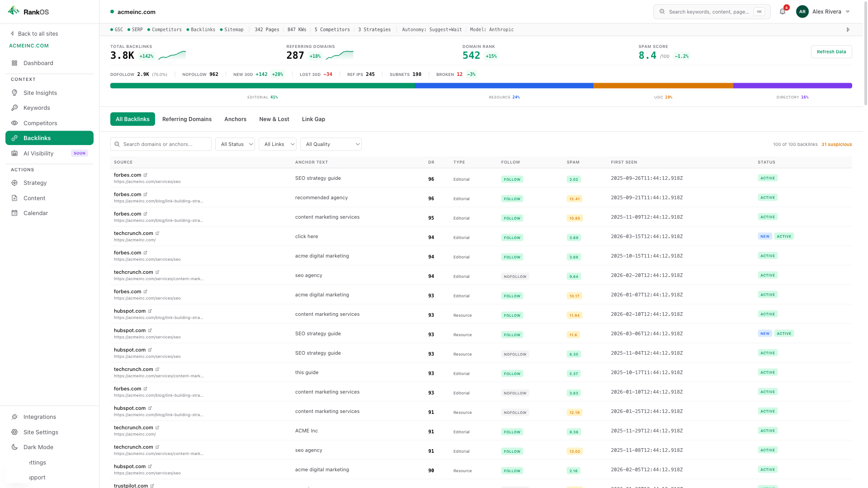Select Site Insights from the Context menu
The height and width of the screenshot is (488, 868).
[40, 93]
